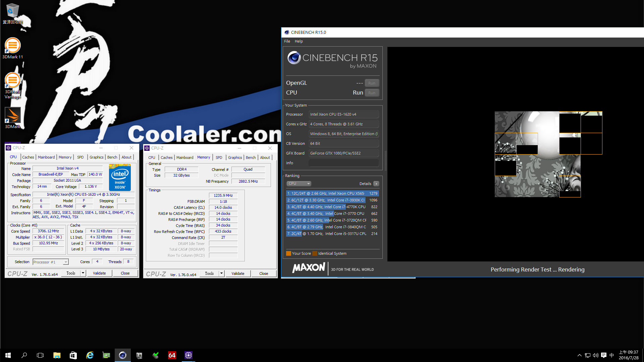644x362 pixels.
Task: Click the Windows Start button
Action: coord(8,355)
